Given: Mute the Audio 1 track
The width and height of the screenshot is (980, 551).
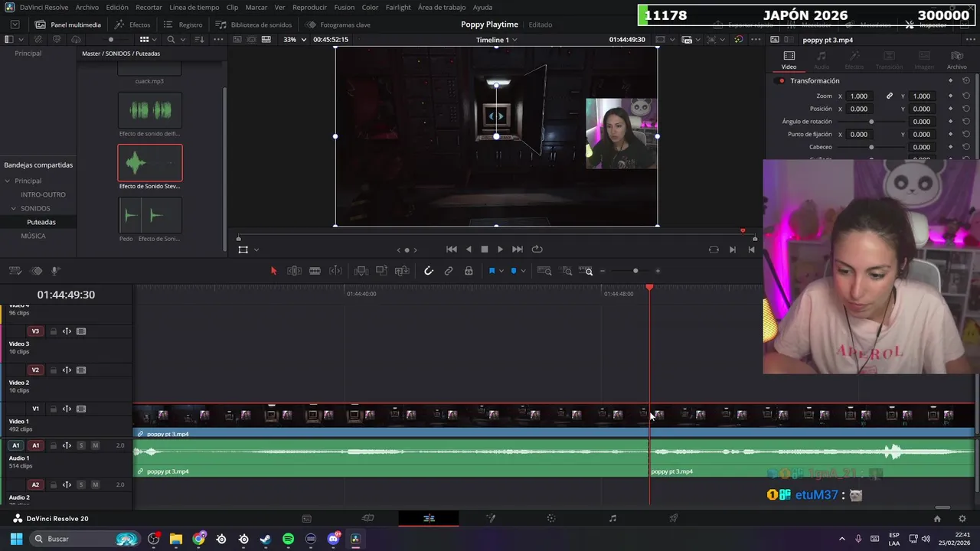Looking at the screenshot, I should pyautogui.click(x=95, y=445).
